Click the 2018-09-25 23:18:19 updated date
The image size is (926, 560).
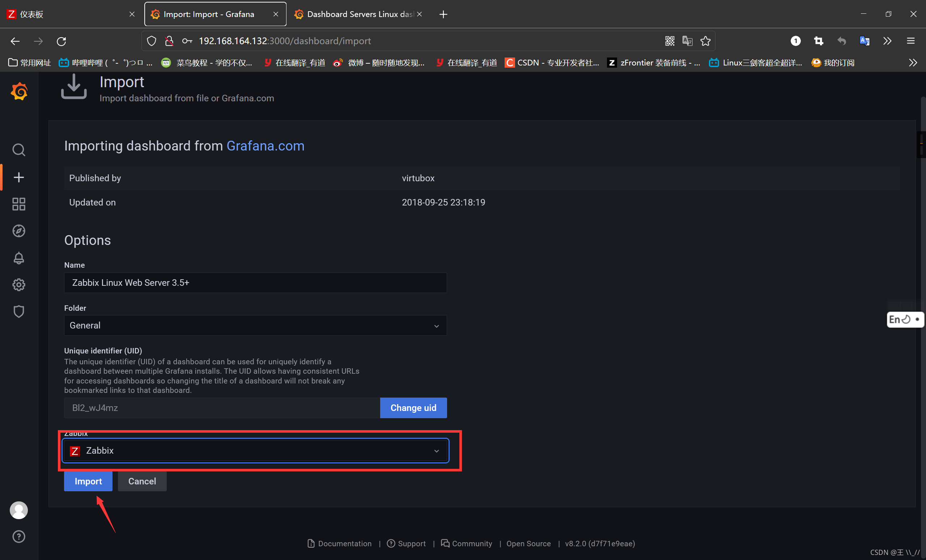443,202
